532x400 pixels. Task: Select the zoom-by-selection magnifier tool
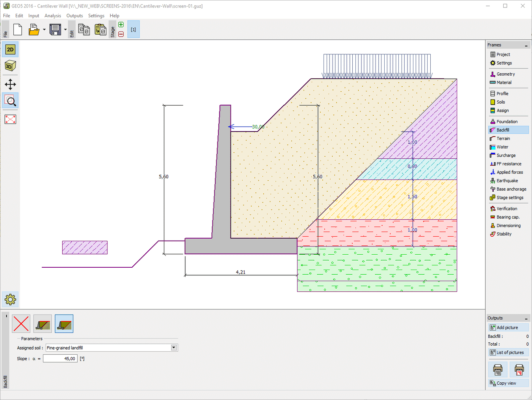tap(10, 101)
